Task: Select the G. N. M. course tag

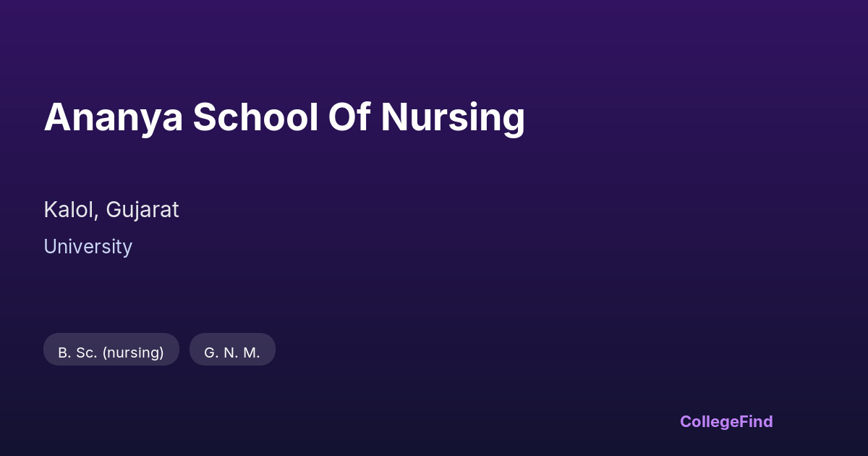Action: click(232, 352)
